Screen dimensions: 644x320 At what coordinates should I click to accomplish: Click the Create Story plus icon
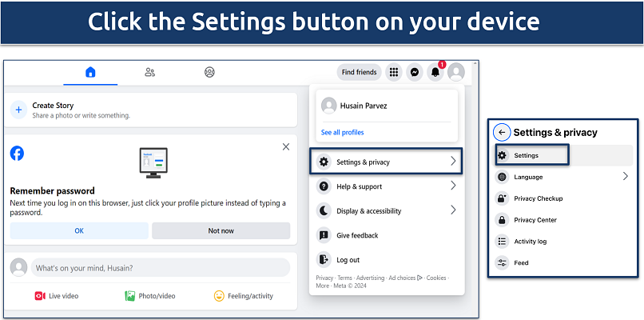point(19,110)
